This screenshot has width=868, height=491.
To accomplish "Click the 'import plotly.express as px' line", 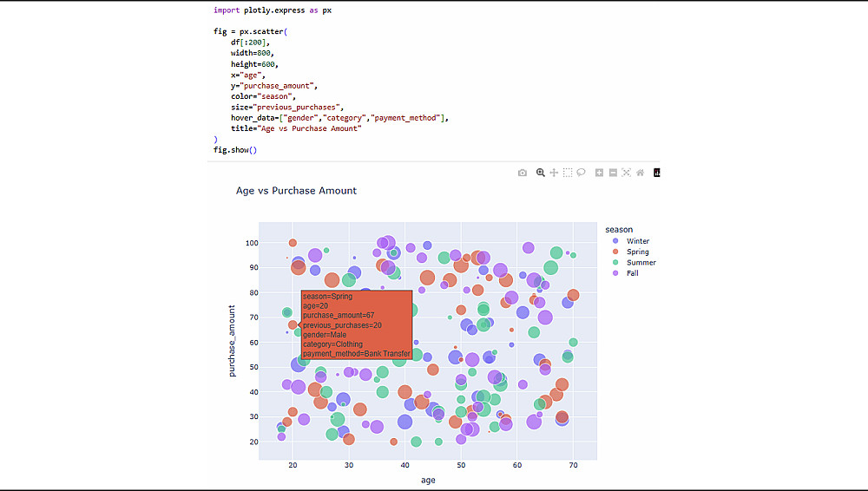I will pos(272,10).
